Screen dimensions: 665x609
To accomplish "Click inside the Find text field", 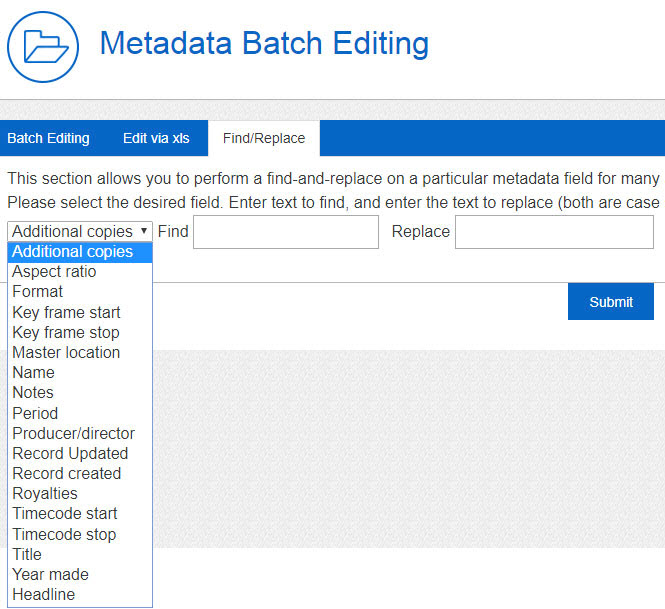I will (x=286, y=232).
